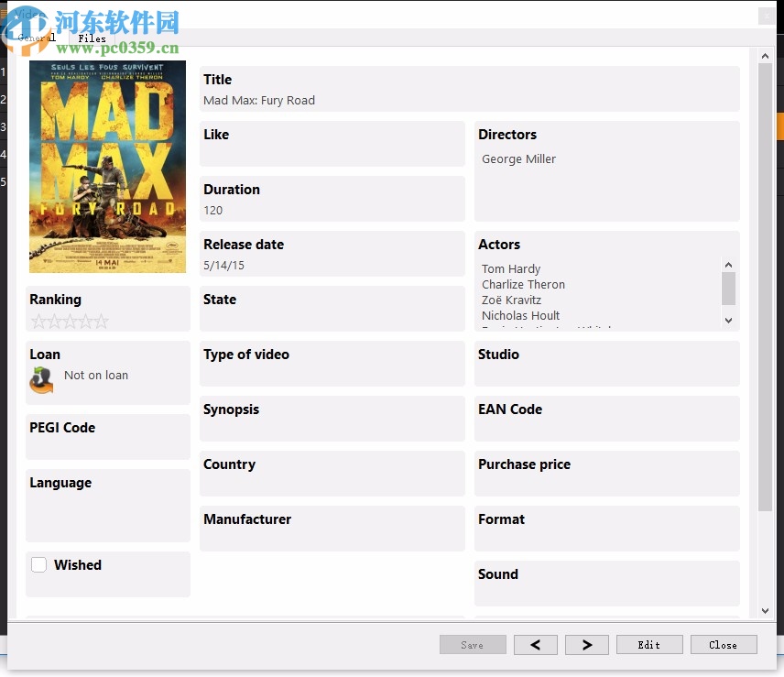Image resolution: width=784 pixels, height=677 pixels.
Task: Select the title text Mad Max: Fury Road
Action: (259, 101)
